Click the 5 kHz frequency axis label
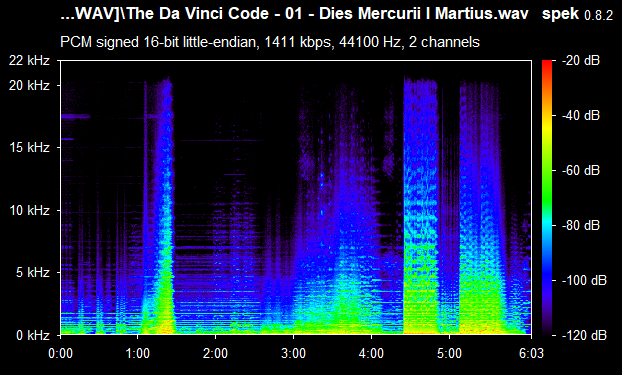Screen dimensions: 622x375 coord(33,273)
